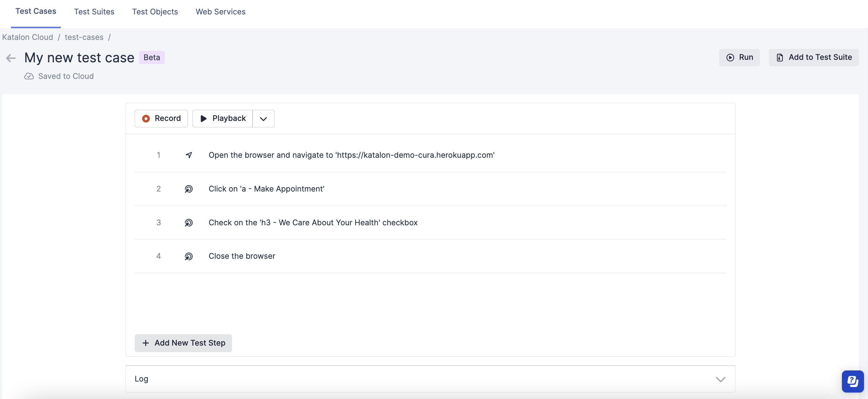The height and width of the screenshot is (399, 868).
Task: Click the back arrow beside test case title
Action: (11, 58)
